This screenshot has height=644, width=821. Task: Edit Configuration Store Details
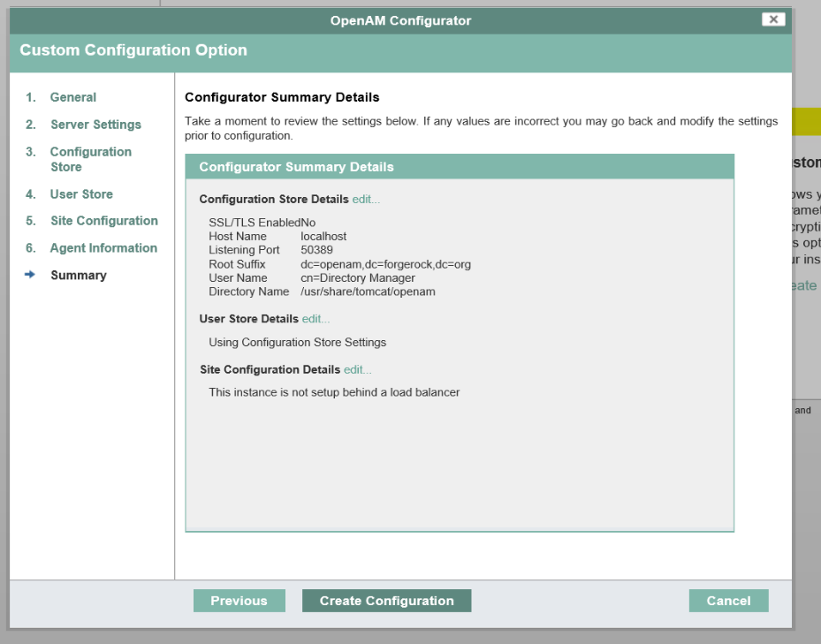point(366,200)
